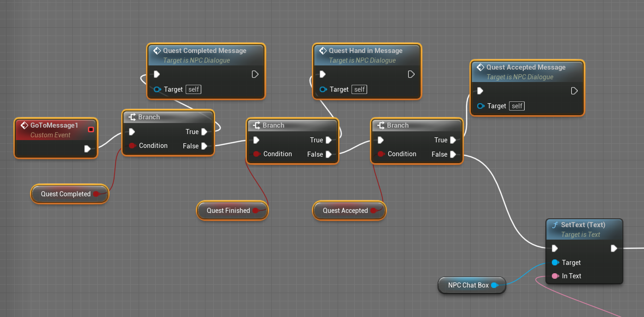Click self field on Quest Hand in Message
This screenshot has height=317, width=644.
tap(360, 89)
